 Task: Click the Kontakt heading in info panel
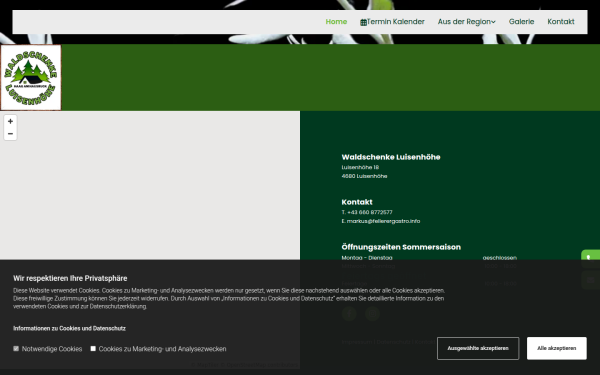357,202
